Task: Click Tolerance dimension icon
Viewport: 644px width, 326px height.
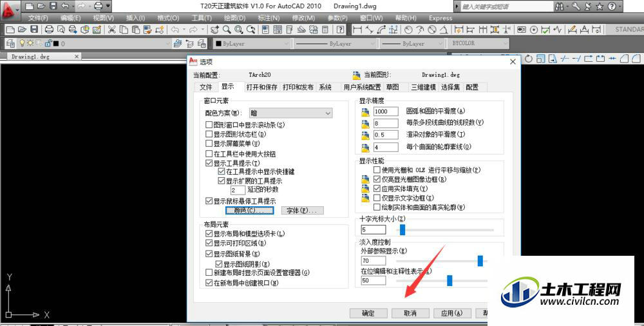Action: tap(522, 30)
